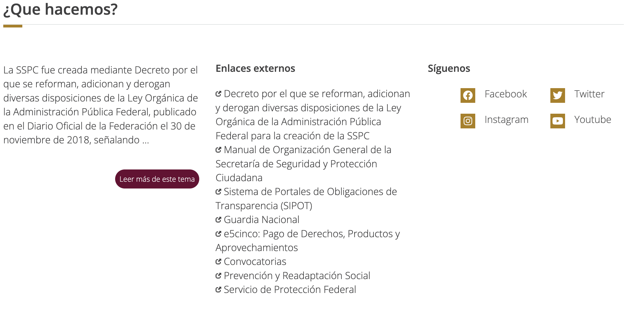The height and width of the screenshot is (309, 644).
Task: Open the Instagram text link
Action: (507, 120)
